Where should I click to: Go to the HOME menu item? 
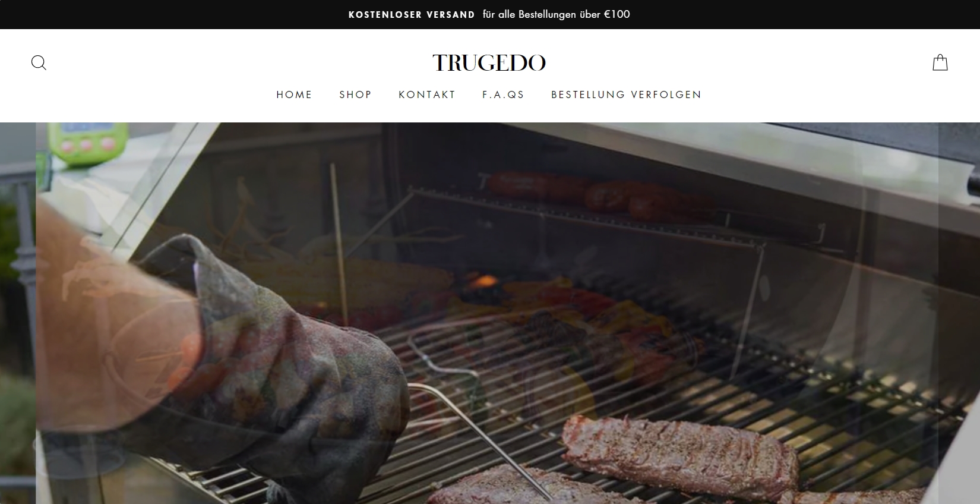pyautogui.click(x=295, y=94)
